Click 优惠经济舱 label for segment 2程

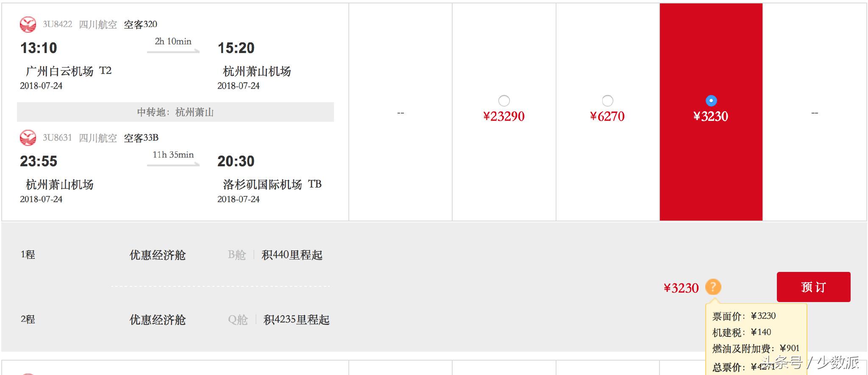click(158, 320)
